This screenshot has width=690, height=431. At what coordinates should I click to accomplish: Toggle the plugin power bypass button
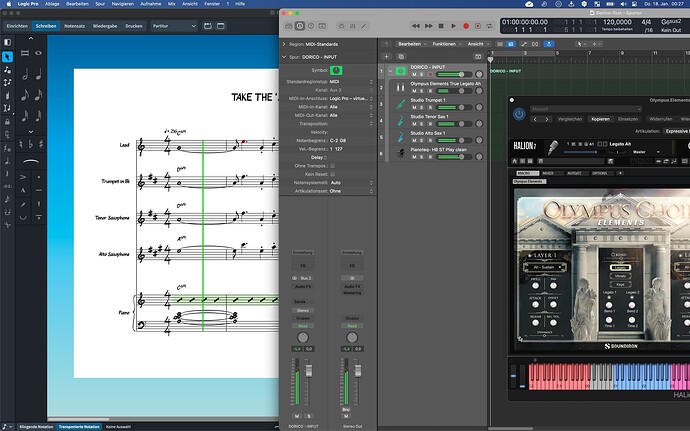coord(519,114)
